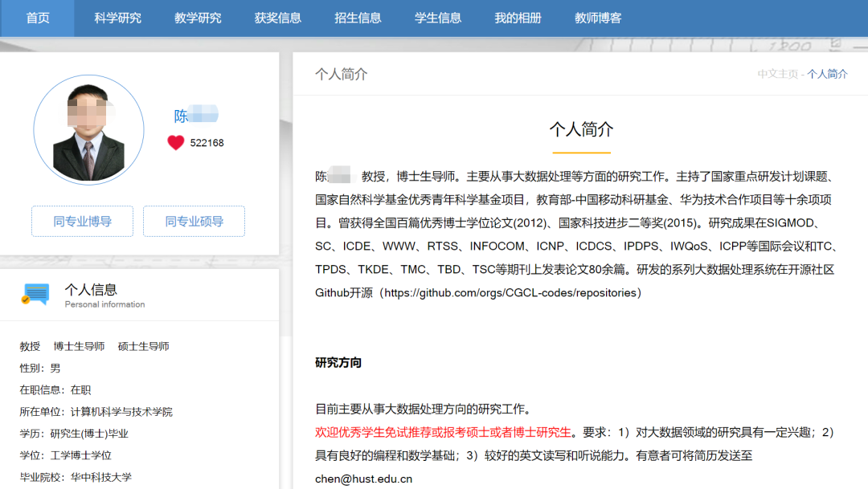Viewport: 868px width, 489px height.
Task: Open the 我的相册 photo album
Action: click(x=518, y=18)
